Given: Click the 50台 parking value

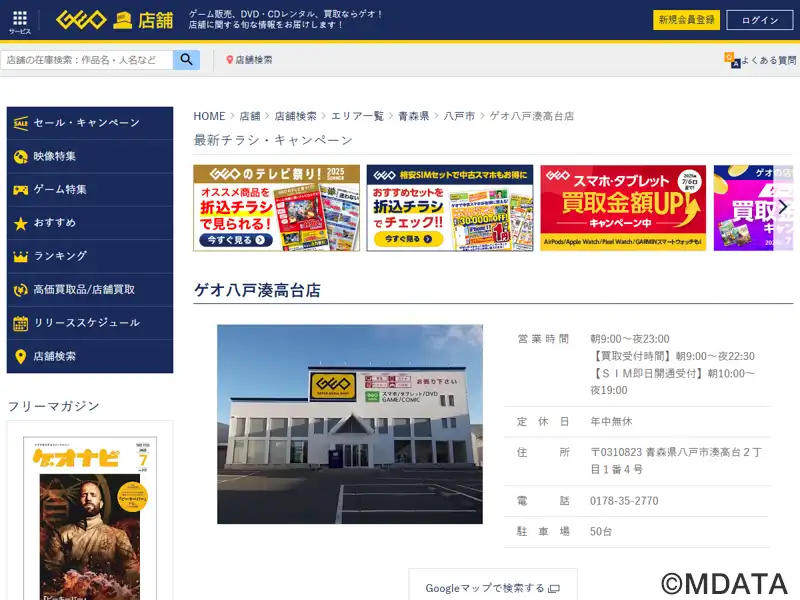Looking at the screenshot, I should pyautogui.click(x=601, y=532).
